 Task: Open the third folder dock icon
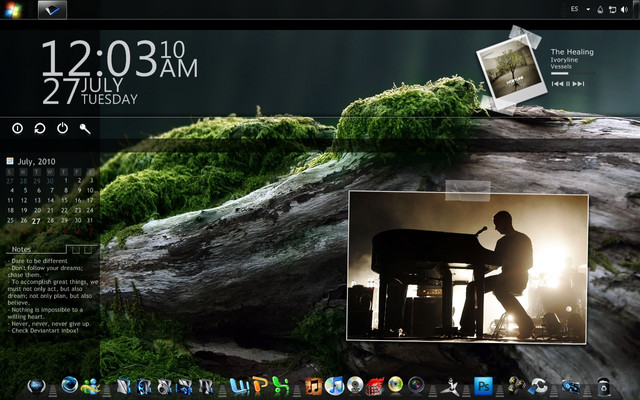coord(164,386)
